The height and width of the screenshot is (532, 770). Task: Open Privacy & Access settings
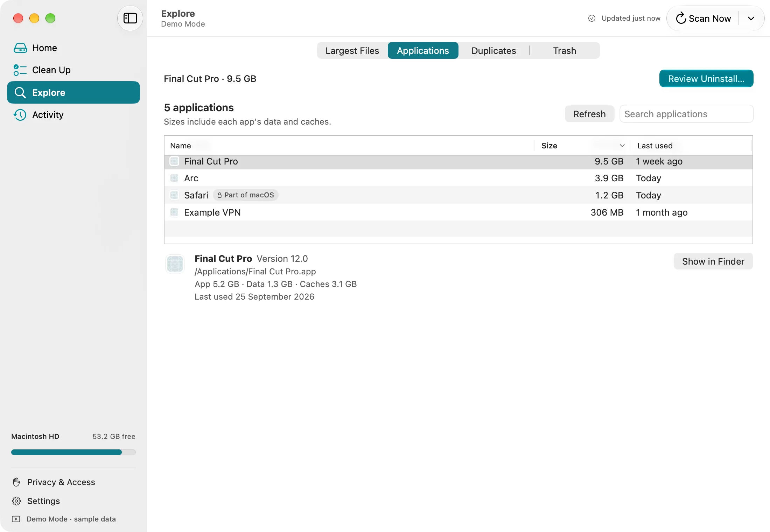click(x=54, y=482)
